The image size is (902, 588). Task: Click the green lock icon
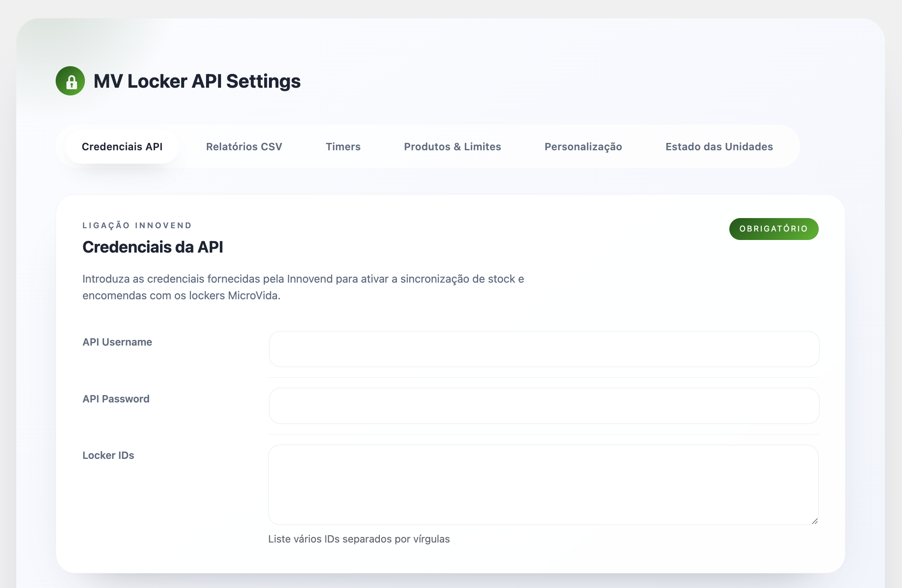(70, 81)
